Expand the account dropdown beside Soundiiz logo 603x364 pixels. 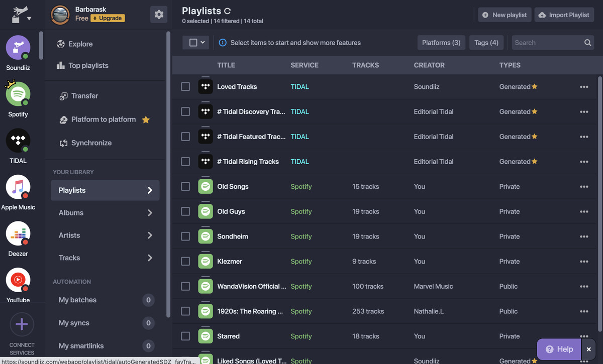coord(29,19)
